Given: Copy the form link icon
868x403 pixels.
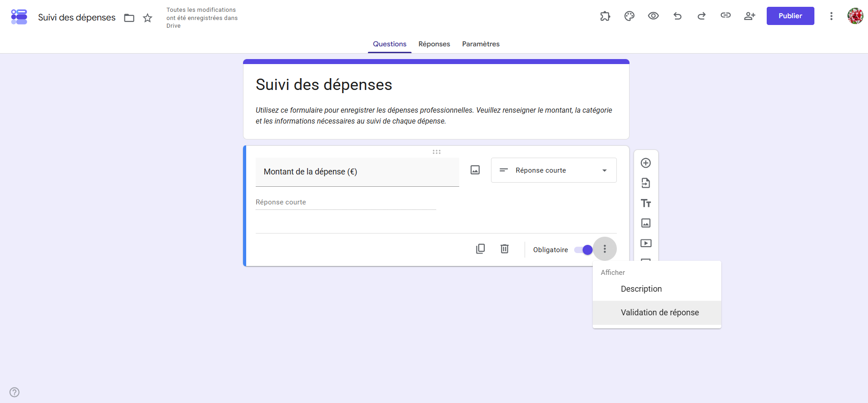Looking at the screenshot, I should (726, 15).
